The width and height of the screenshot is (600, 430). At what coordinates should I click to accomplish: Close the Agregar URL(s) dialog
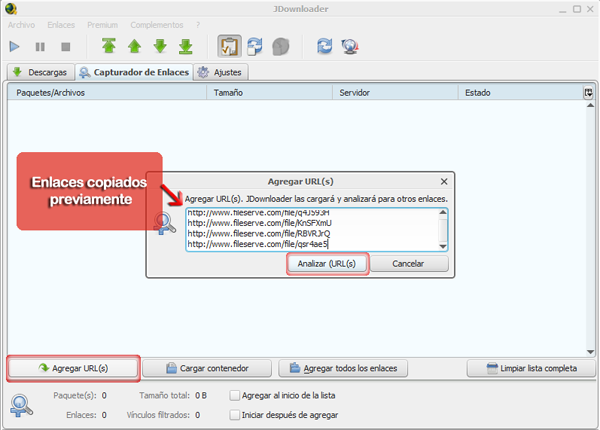tap(444, 181)
